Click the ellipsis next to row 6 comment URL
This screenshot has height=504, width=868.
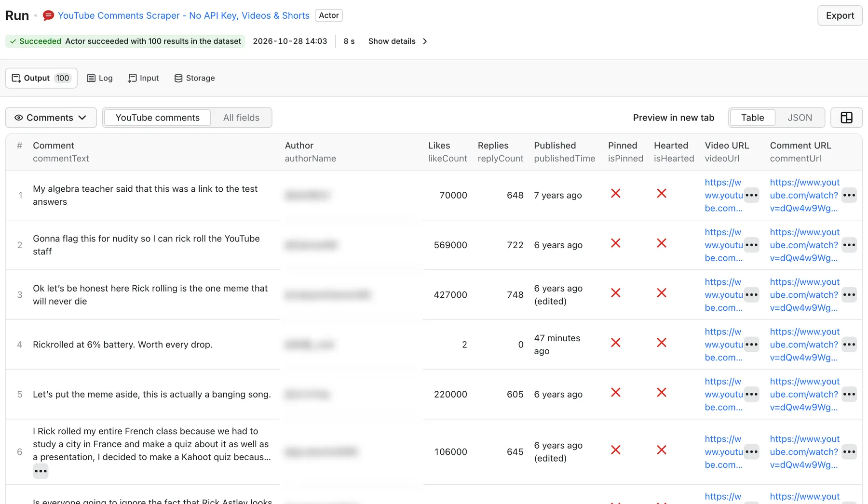point(849,451)
